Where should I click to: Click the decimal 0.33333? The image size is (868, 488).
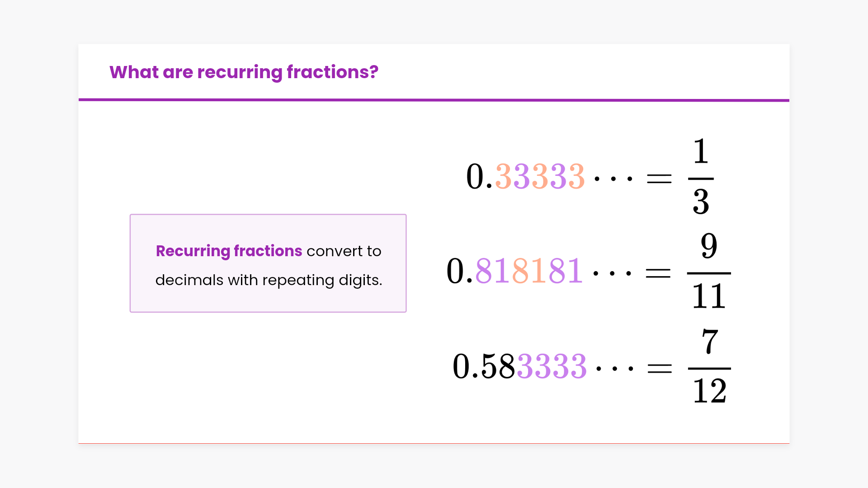point(525,176)
